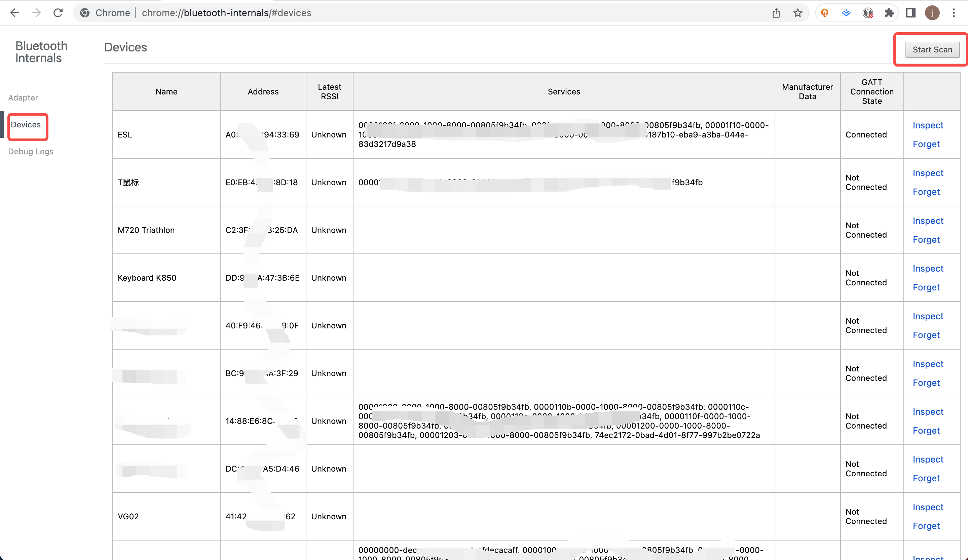Click the Manufacturer Data column header

[x=808, y=91]
